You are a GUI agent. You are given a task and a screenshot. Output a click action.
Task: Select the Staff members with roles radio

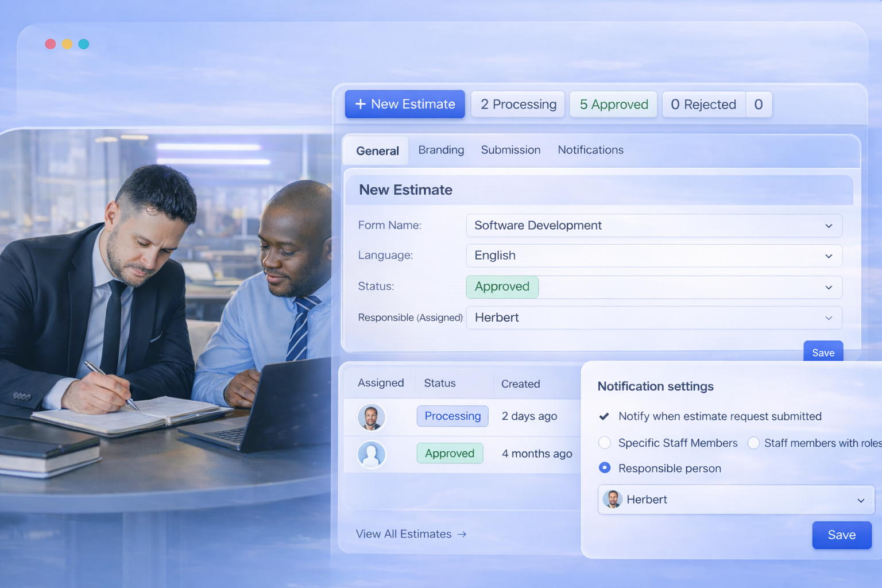(753, 443)
